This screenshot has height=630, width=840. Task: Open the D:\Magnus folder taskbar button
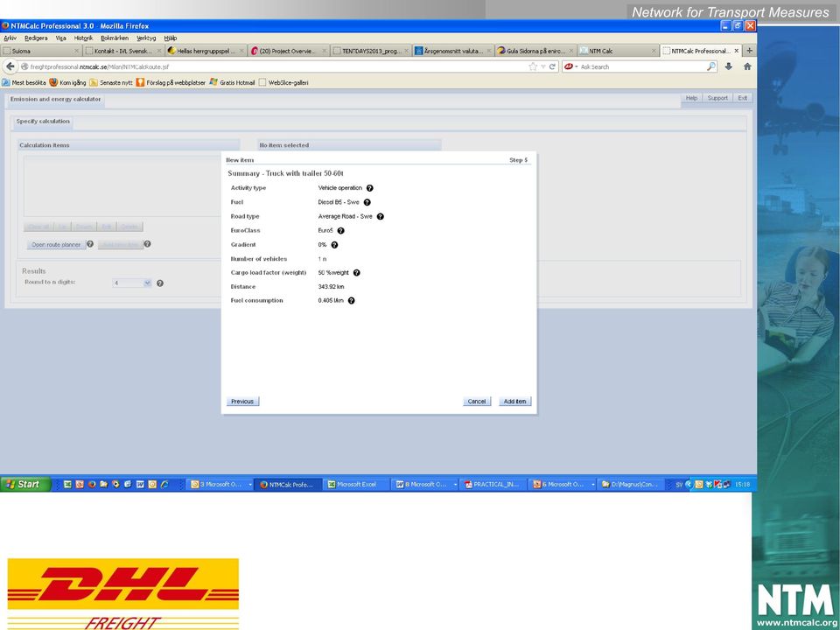click(631, 484)
